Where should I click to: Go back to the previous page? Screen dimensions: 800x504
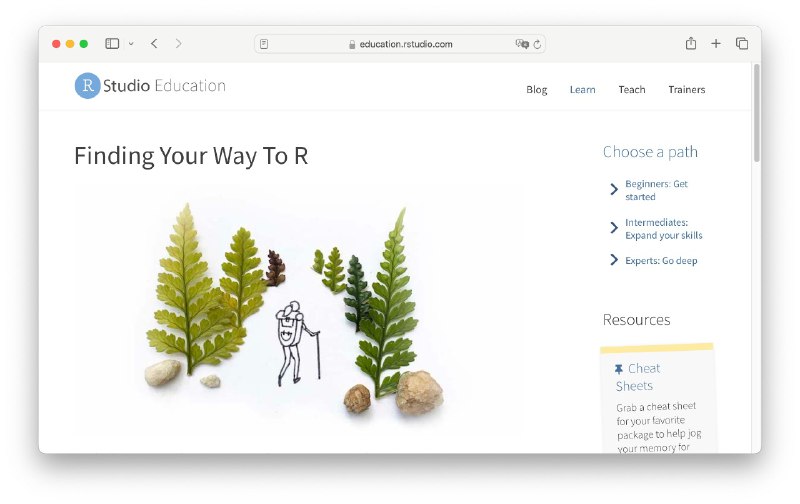[154, 44]
